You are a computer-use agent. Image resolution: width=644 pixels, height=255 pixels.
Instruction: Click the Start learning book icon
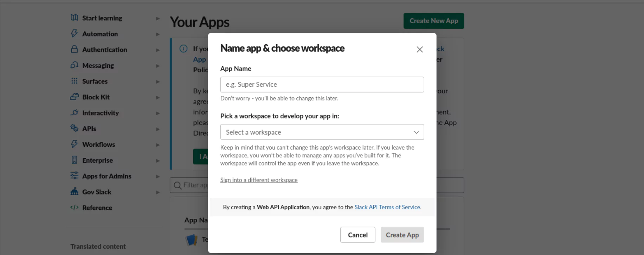(x=74, y=18)
